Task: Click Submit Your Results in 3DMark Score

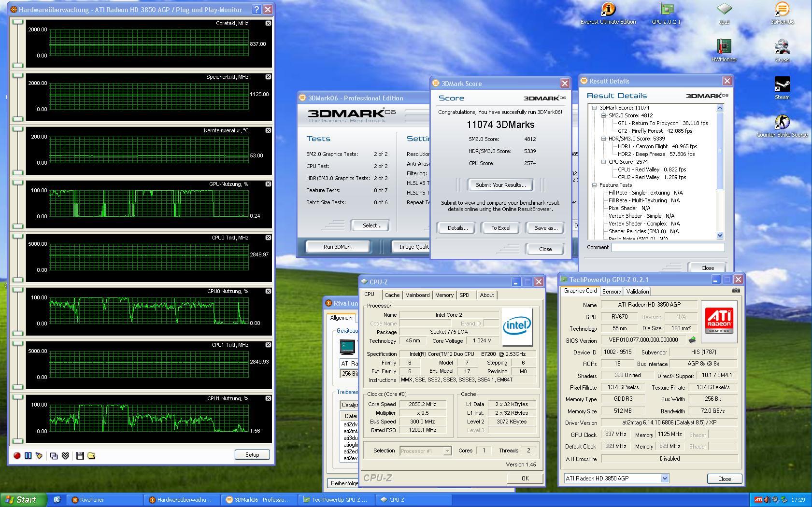Action: pos(500,185)
